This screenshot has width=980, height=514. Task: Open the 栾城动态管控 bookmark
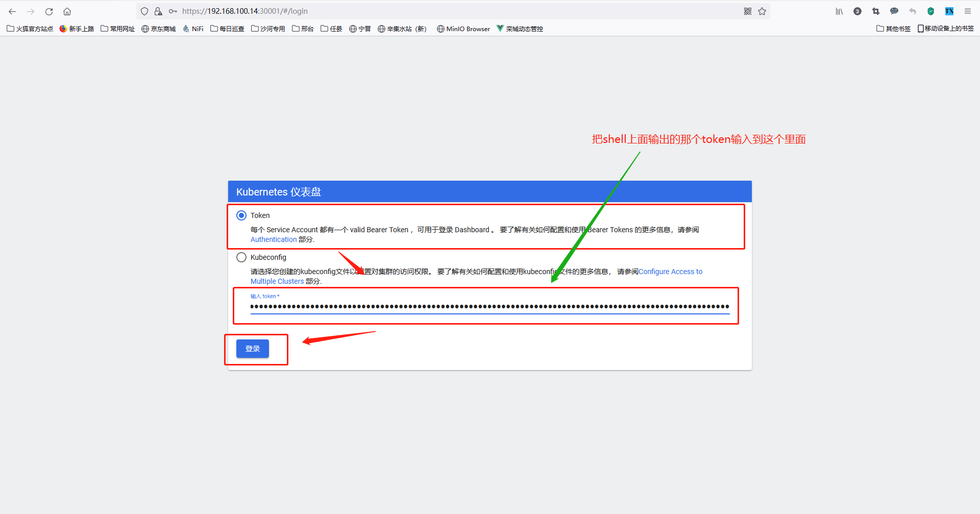[520, 29]
